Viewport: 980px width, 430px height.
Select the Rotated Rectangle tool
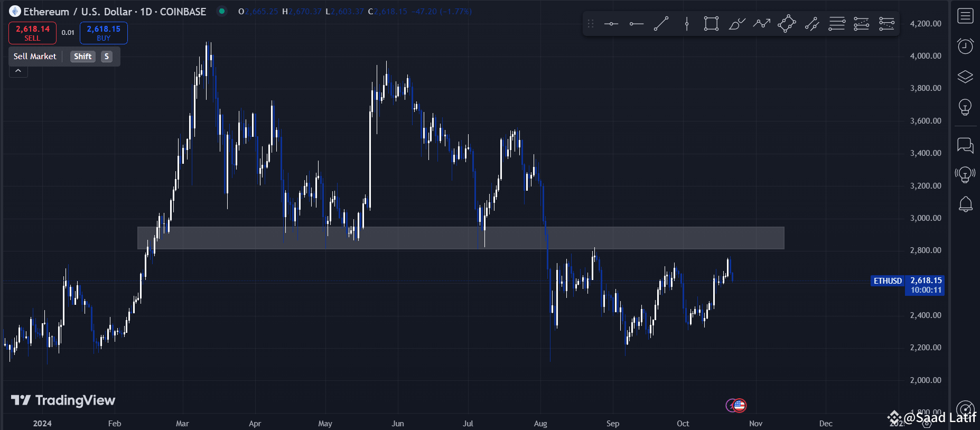[x=787, y=24]
